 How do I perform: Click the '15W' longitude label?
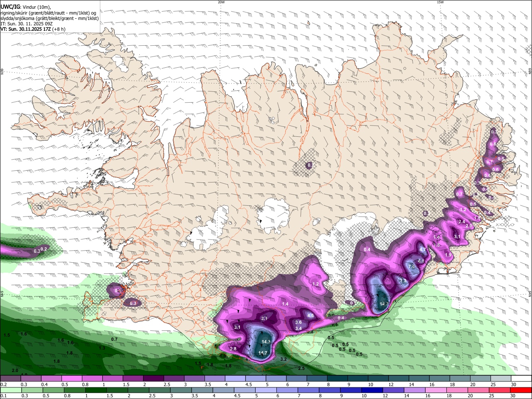pyautogui.click(x=440, y=2)
